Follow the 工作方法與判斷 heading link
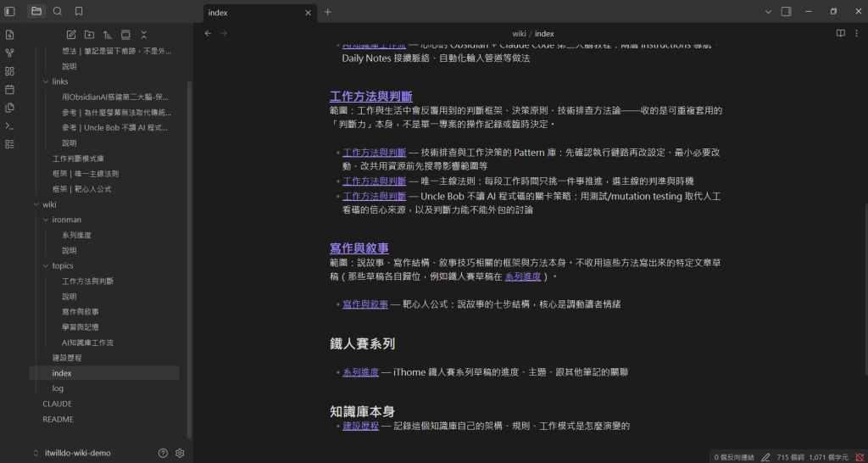The height and width of the screenshot is (463, 868). click(x=371, y=97)
